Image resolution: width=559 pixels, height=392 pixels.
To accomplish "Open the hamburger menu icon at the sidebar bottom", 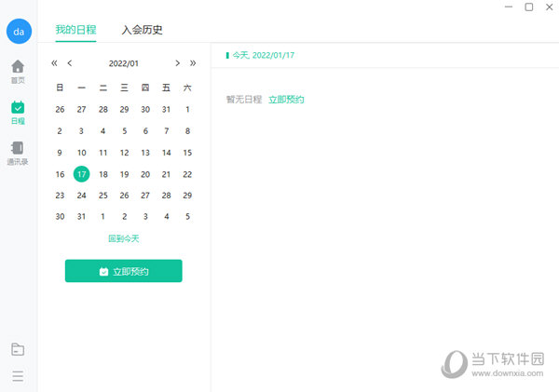I will point(18,376).
